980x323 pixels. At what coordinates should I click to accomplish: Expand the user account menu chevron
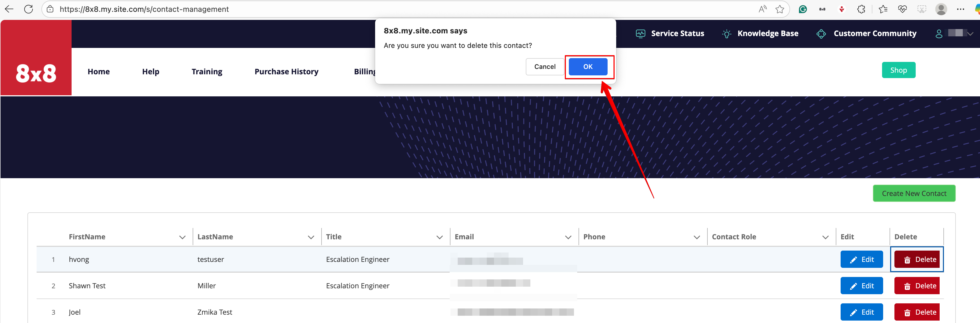pyautogui.click(x=970, y=33)
